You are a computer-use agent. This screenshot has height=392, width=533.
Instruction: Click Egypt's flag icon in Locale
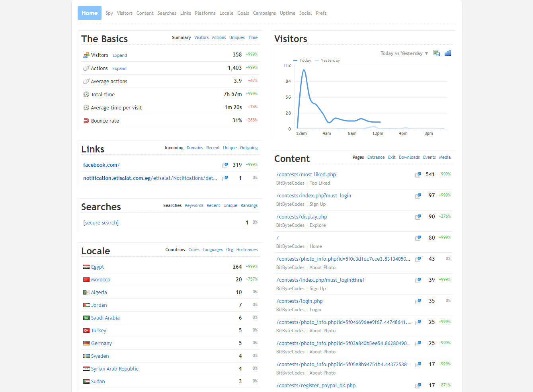(x=86, y=266)
